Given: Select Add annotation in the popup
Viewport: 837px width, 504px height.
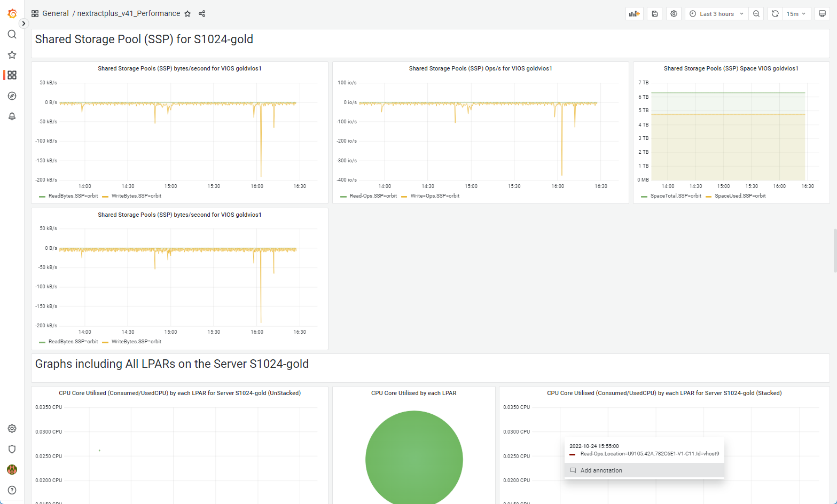Looking at the screenshot, I should click(644, 470).
